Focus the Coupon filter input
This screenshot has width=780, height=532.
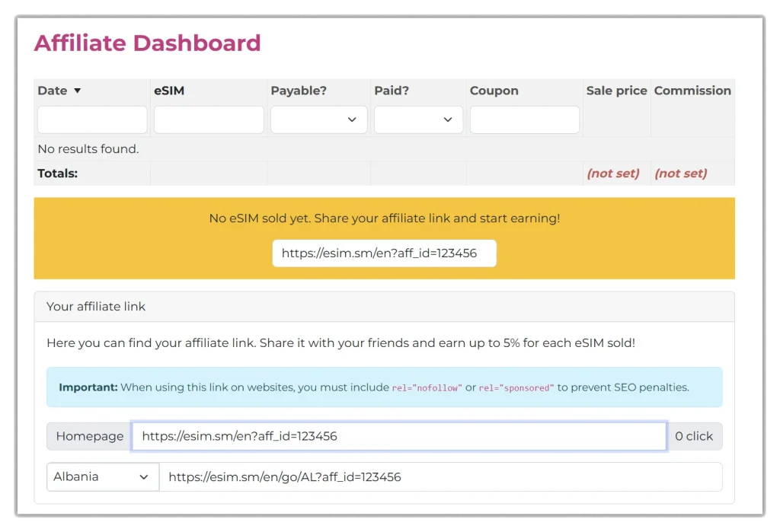pyautogui.click(x=525, y=119)
